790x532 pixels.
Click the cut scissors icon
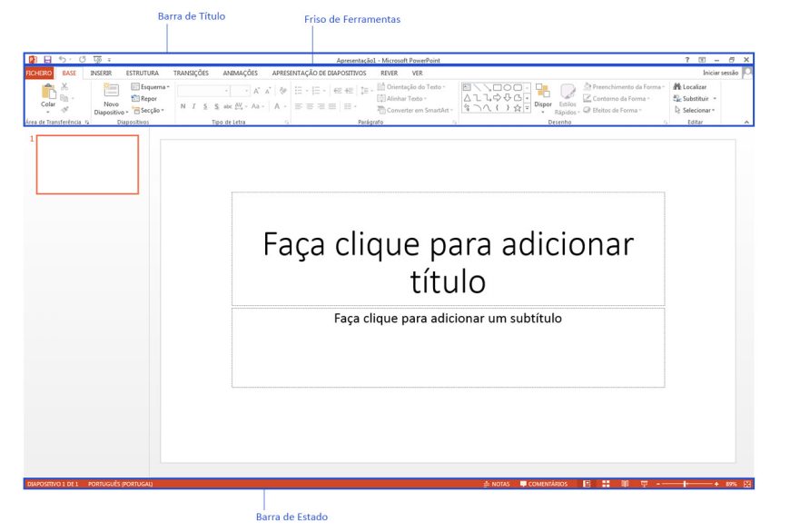click(64, 86)
